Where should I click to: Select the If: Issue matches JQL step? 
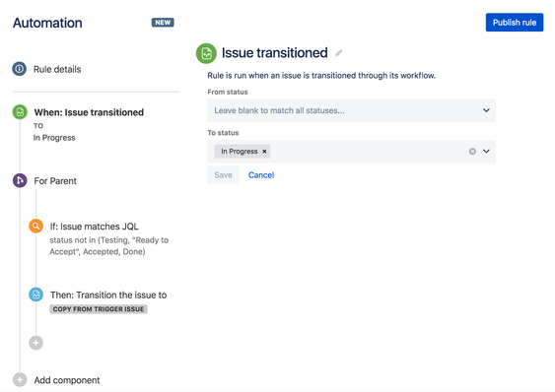[95, 227]
